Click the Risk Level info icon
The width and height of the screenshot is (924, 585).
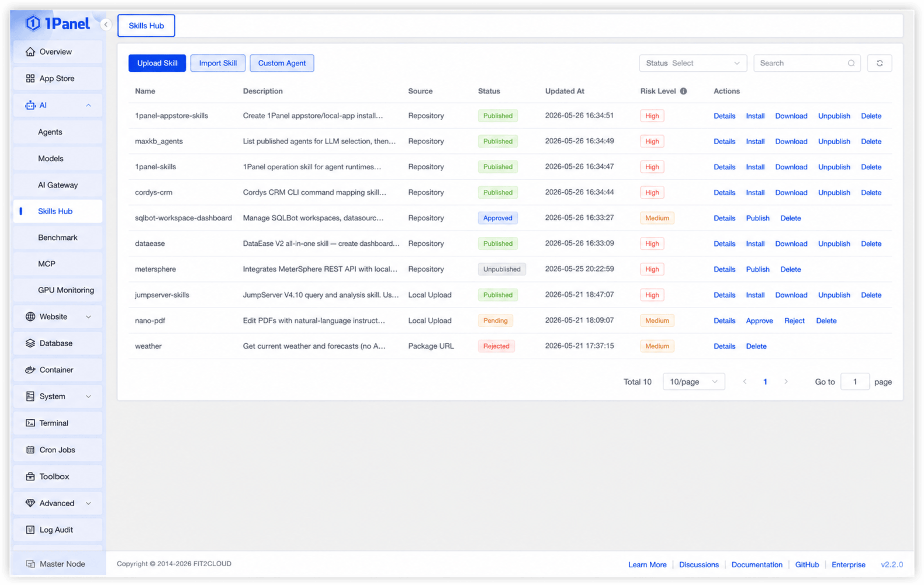[683, 91]
